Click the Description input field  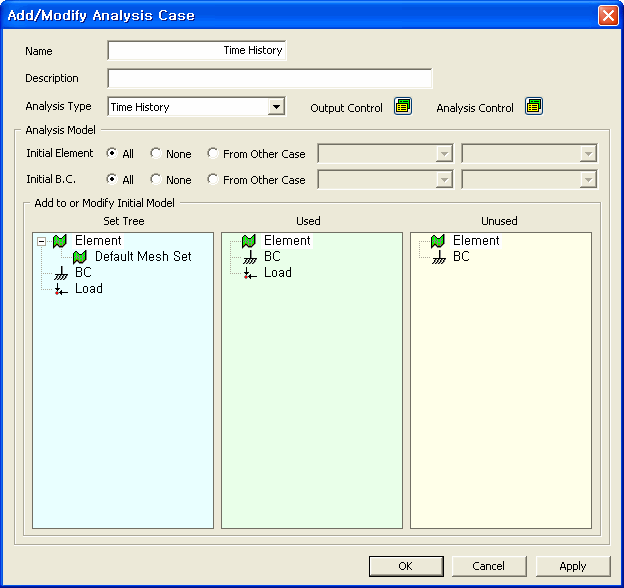coord(269,78)
